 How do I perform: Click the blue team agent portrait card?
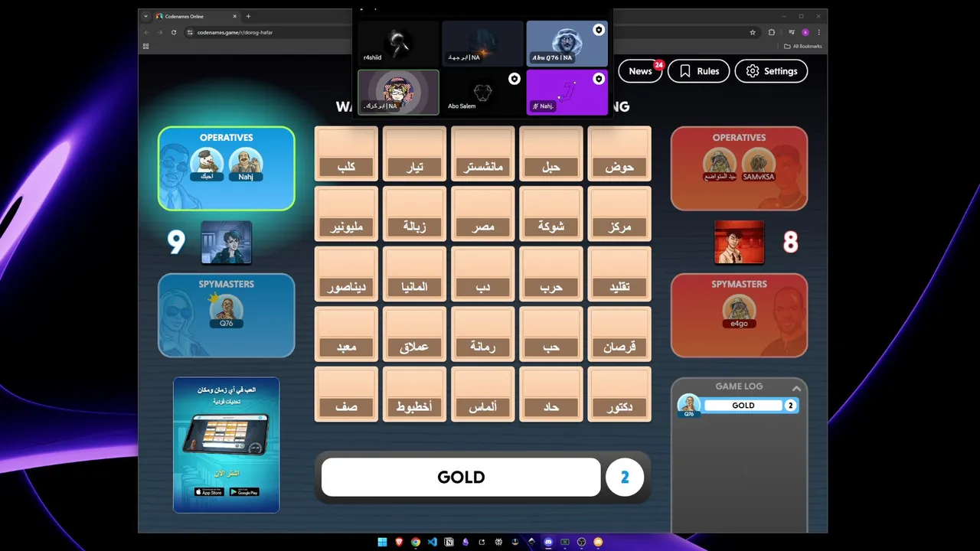click(227, 243)
